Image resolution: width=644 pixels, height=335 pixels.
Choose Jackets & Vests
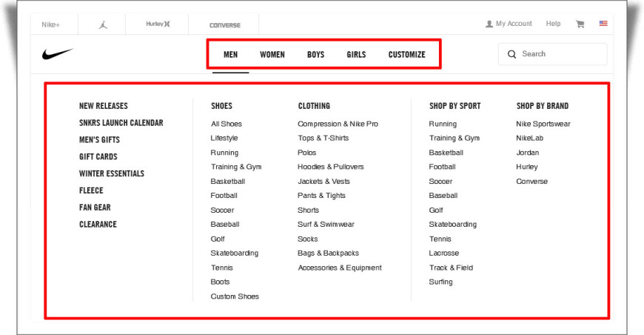tap(323, 182)
